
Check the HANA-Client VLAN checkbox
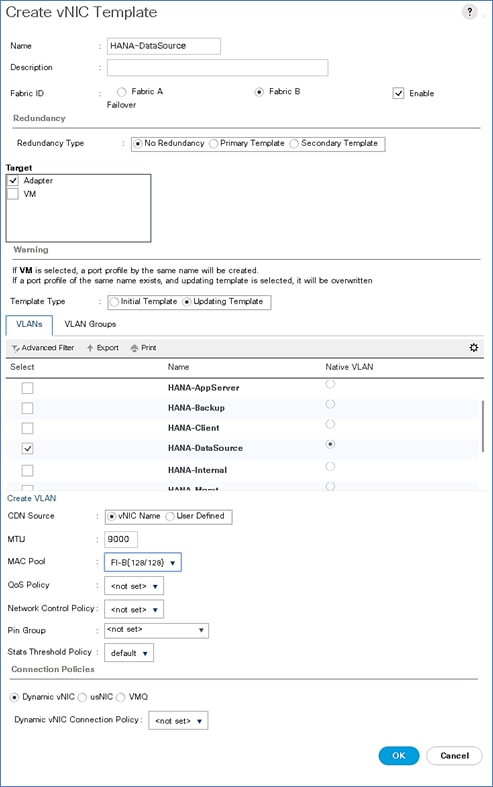pyautogui.click(x=28, y=428)
